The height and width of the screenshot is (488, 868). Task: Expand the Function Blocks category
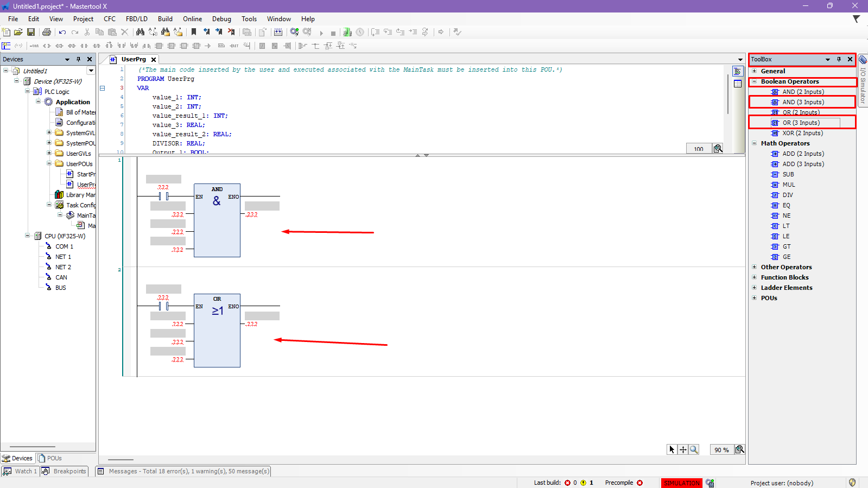(x=755, y=277)
